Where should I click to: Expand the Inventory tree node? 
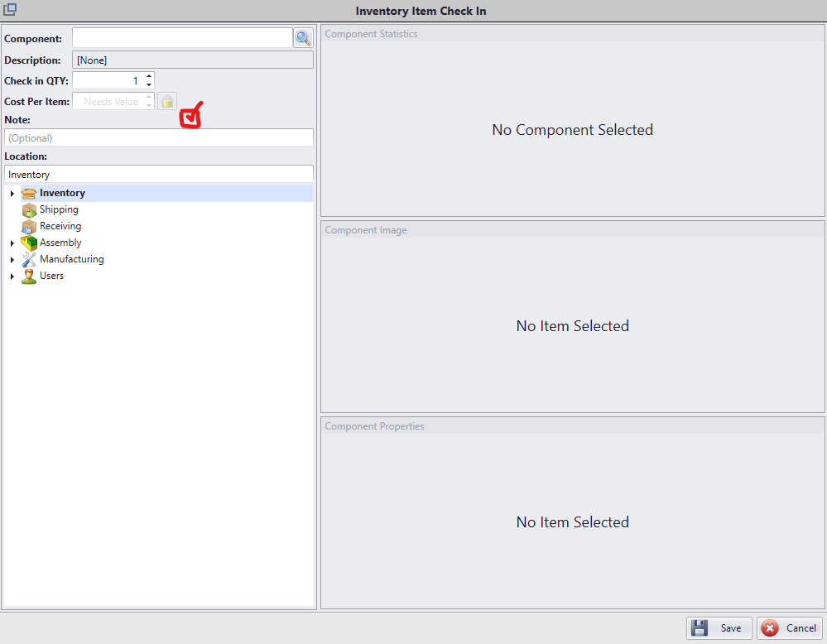12,194
